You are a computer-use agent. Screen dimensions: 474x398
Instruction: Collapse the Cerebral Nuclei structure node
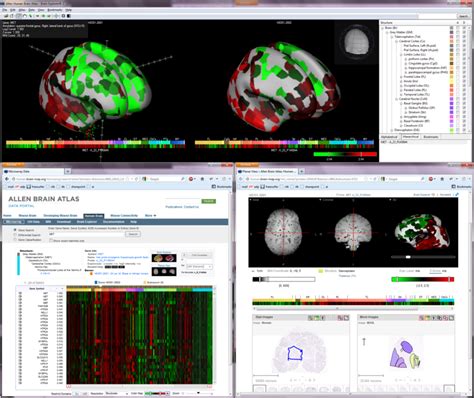[397, 99]
